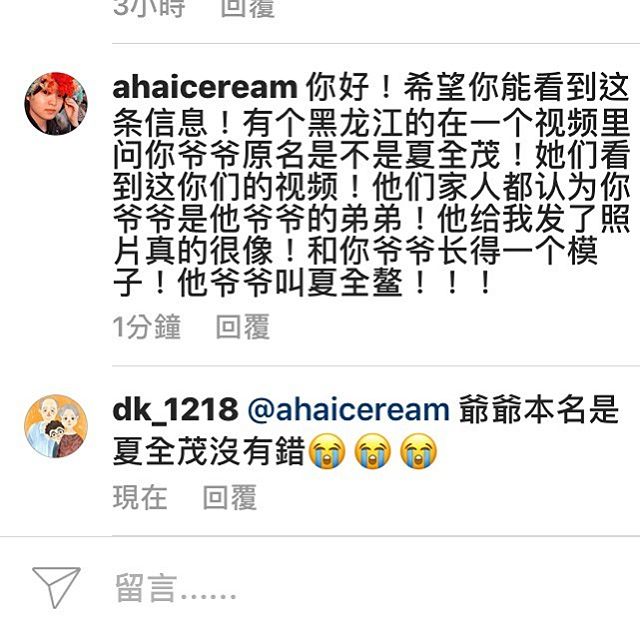Tap the middle crying emoji in dk_1218's reply
Image resolution: width=640 pixels, height=640 pixels.
(x=372, y=451)
